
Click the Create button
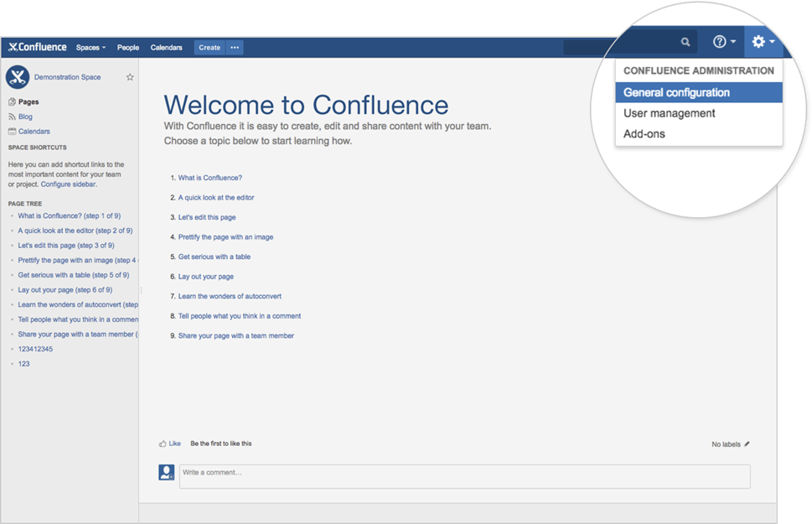(209, 47)
